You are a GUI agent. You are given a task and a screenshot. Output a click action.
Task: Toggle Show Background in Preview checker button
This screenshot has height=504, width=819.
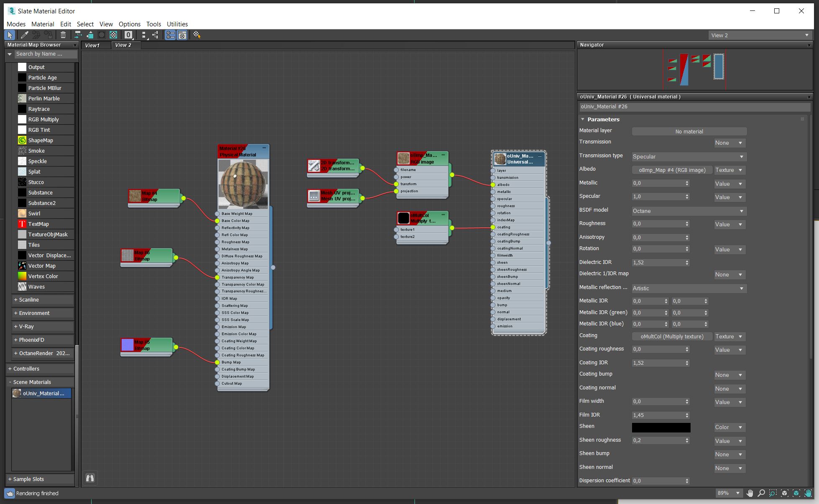[x=113, y=35]
